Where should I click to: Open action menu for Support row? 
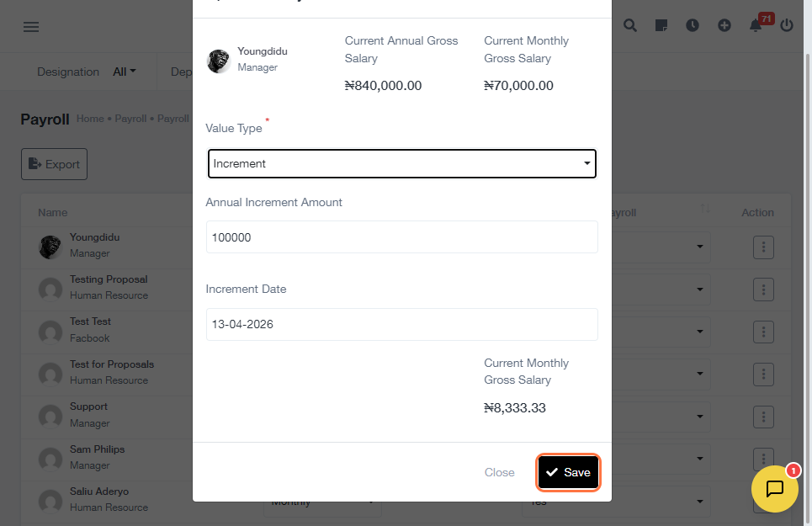[x=763, y=417]
